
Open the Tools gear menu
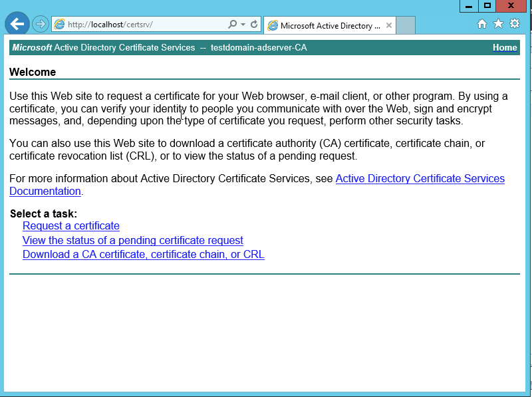(x=514, y=24)
